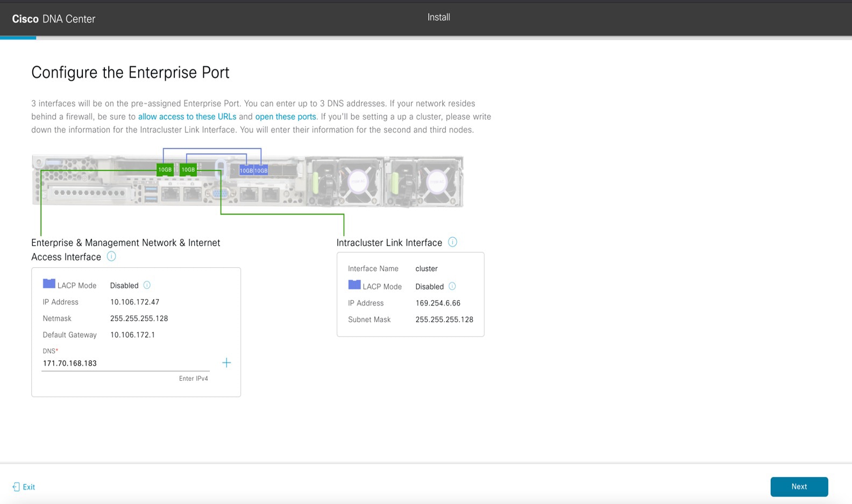852x504 pixels.
Task: Exit the install wizard via Exit link
Action: click(29, 487)
